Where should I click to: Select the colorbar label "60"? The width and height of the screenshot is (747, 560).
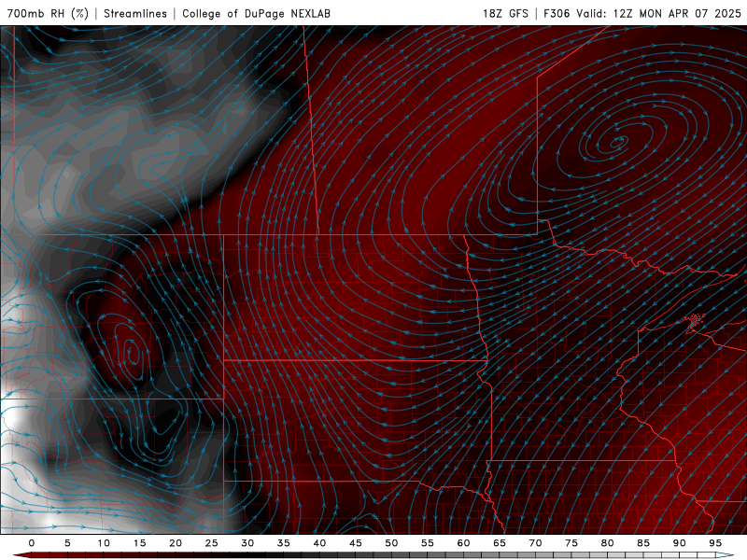coord(463,543)
